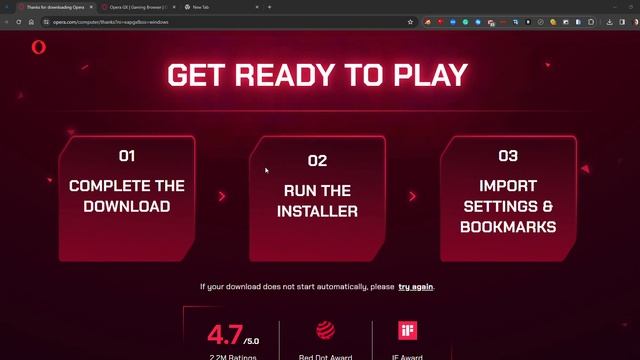Image resolution: width=640 pixels, height=360 pixels.
Task: Click the Opera logo in page header
Action: coord(39,47)
